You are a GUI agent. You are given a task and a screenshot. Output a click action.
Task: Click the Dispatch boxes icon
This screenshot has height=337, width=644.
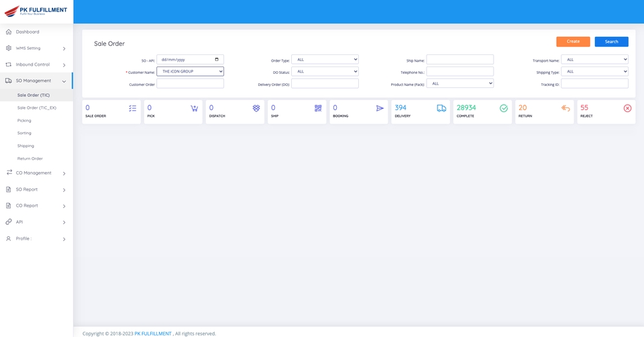coord(256,108)
